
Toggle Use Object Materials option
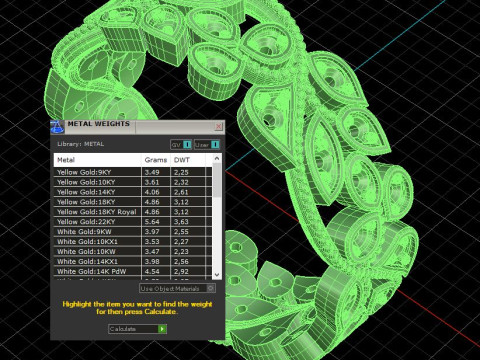click(177, 288)
